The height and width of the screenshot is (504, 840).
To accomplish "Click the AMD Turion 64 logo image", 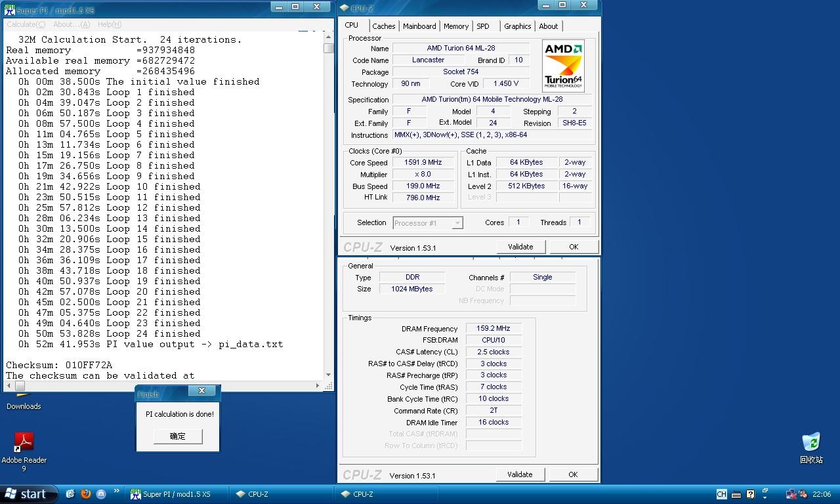I will [x=563, y=66].
